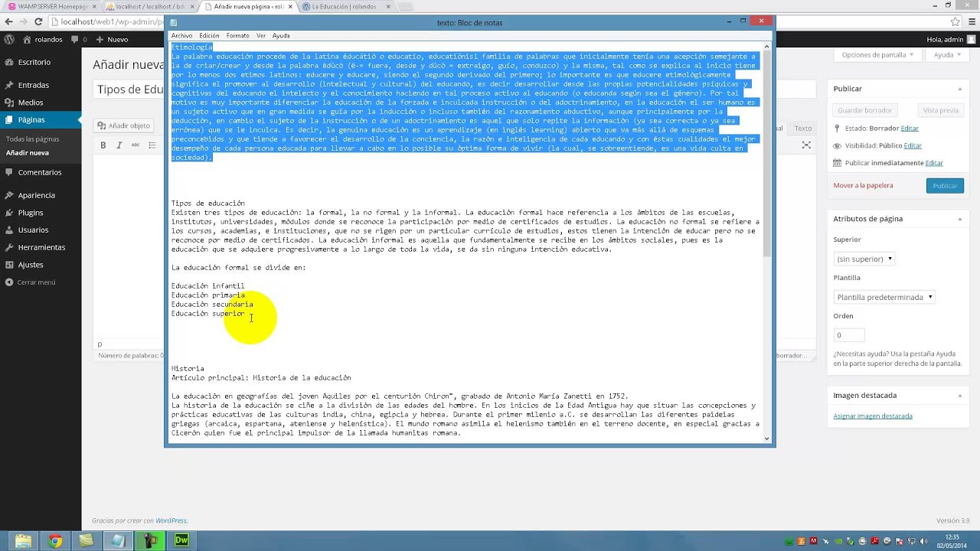Viewport: 980px width, 551px height.
Task: Click the Italic icon in the WordPress editor
Action: coord(119,145)
